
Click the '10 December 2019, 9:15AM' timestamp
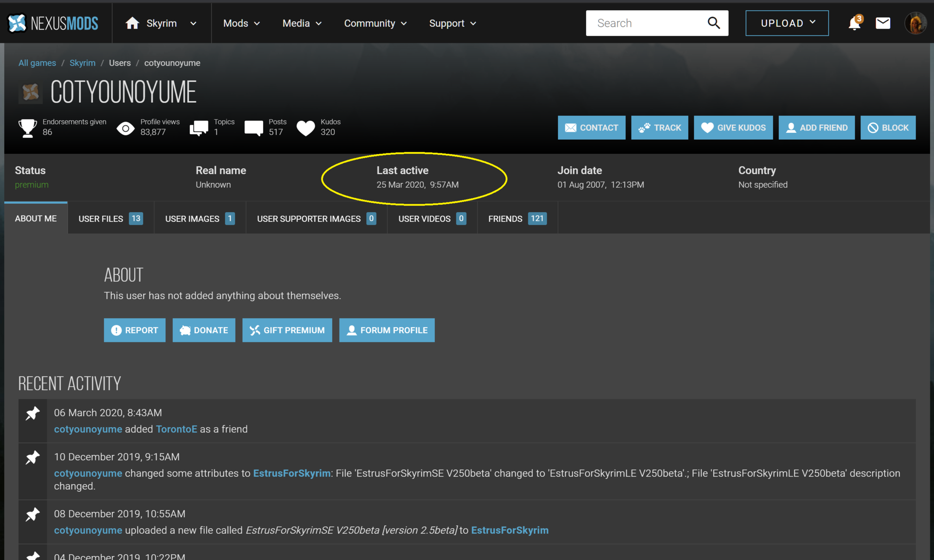point(117,457)
